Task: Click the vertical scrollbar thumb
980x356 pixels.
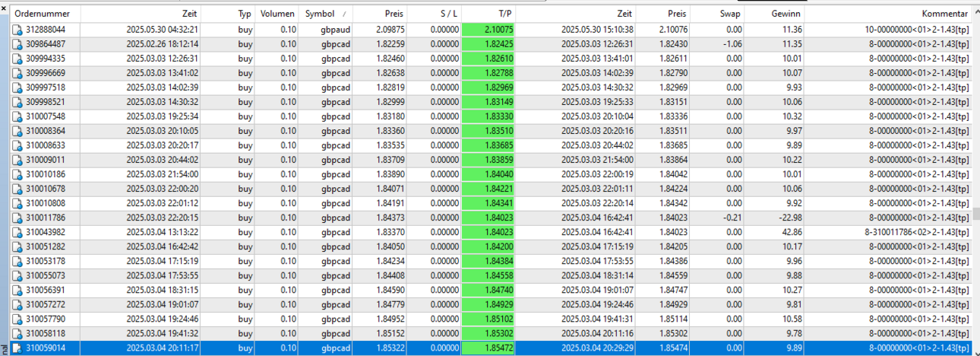Action: click(x=975, y=212)
